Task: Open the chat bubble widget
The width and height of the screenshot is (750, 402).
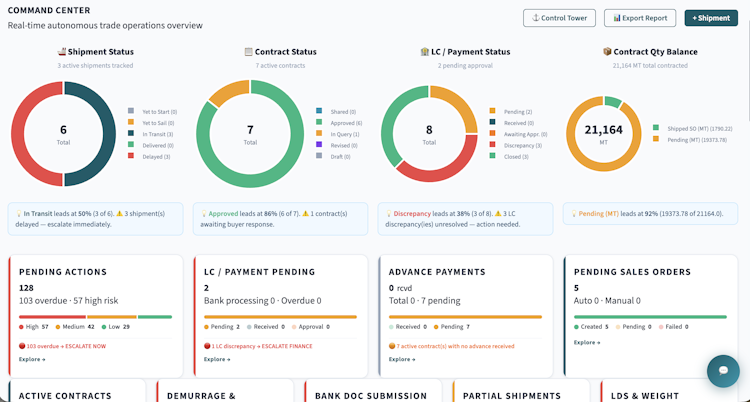Action: click(x=723, y=371)
